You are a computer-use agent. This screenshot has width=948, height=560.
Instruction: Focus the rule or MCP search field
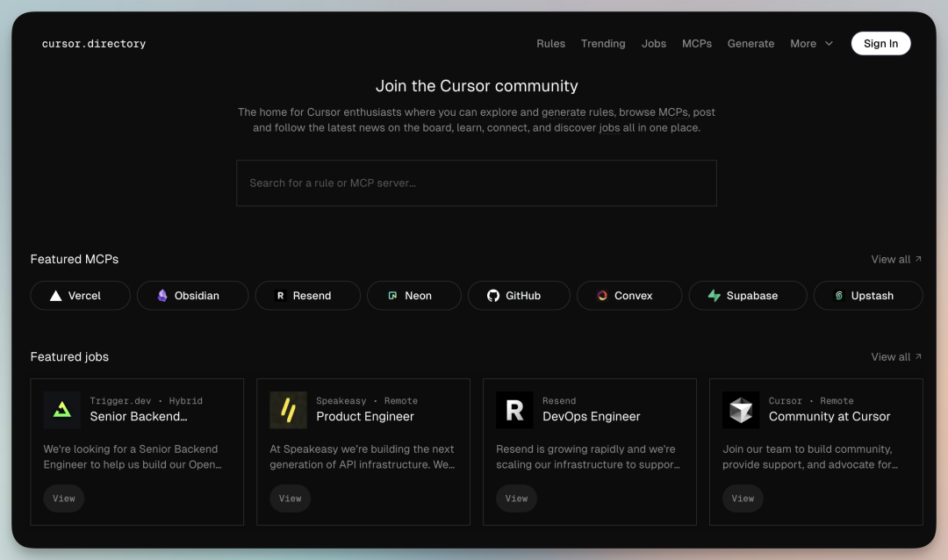pos(477,183)
